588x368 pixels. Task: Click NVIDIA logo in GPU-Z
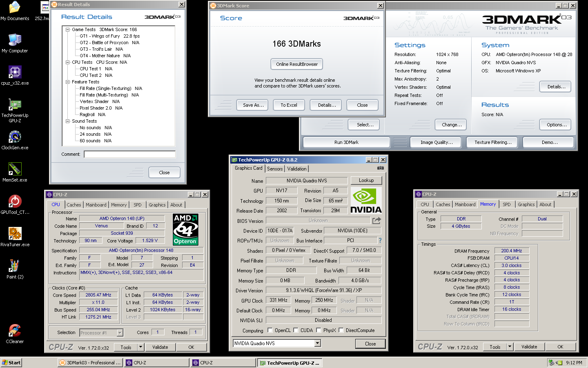pos(366,201)
